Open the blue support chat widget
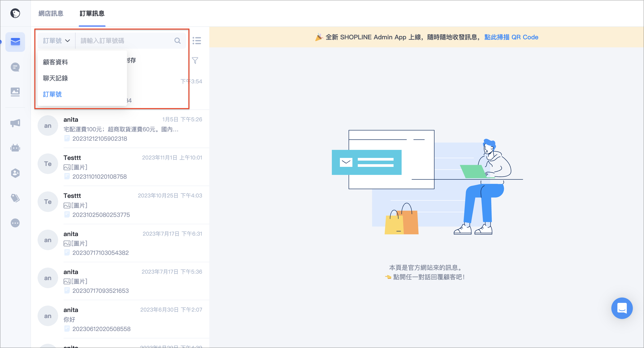The image size is (644, 348). pyautogui.click(x=622, y=308)
